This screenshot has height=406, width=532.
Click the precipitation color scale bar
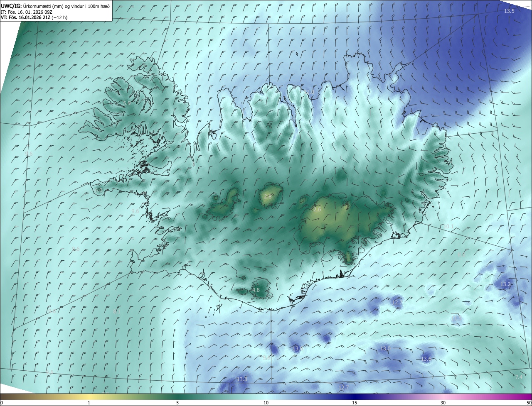coord(266,397)
